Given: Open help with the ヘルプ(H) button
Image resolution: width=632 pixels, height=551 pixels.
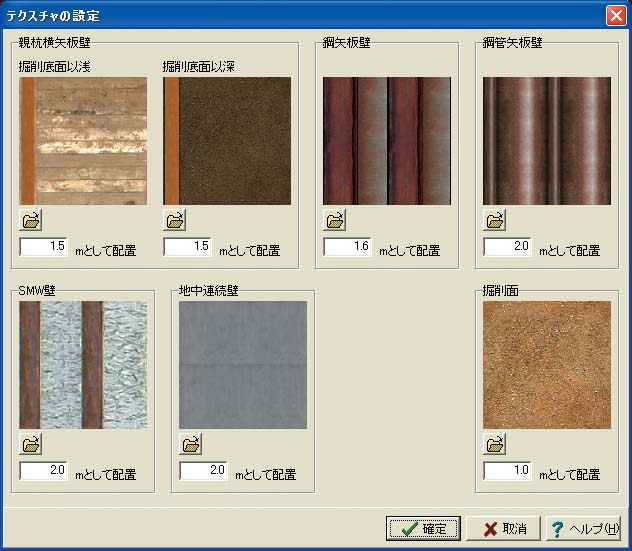Looking at the screenshot, I should 583,528.
